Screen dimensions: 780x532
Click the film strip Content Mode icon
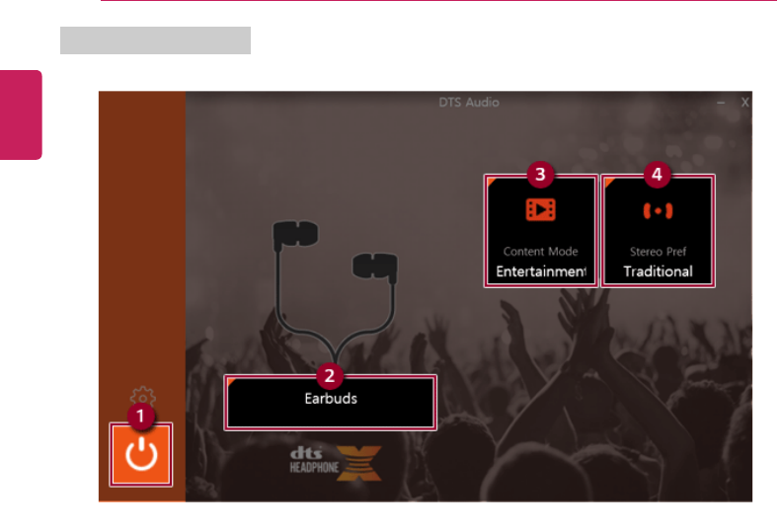coord(541,210)
